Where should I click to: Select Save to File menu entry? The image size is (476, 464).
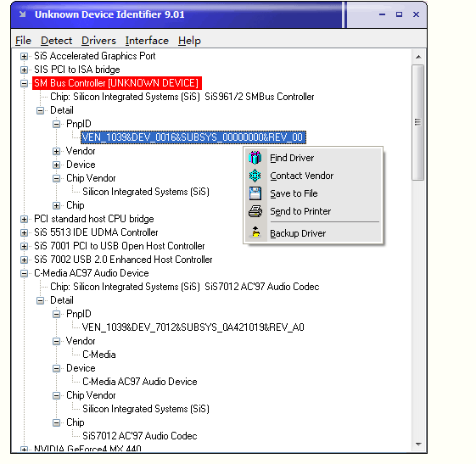tap(313, 193)
